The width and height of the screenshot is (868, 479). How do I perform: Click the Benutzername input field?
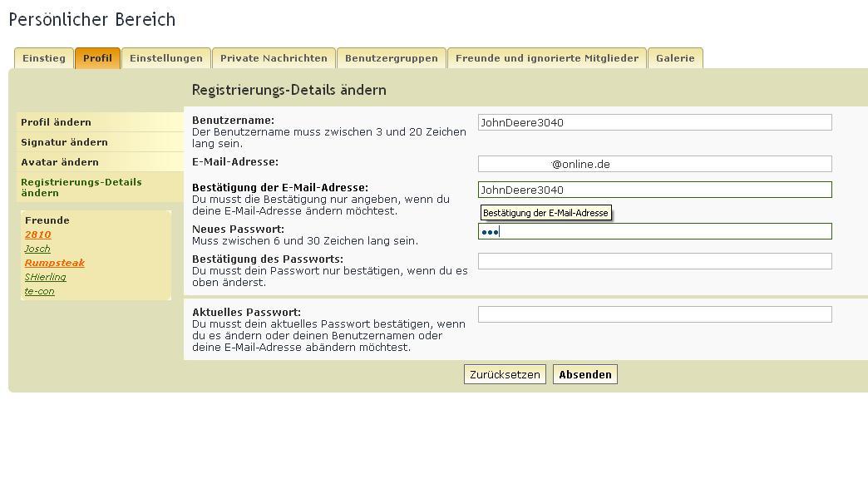pos(654,122)
